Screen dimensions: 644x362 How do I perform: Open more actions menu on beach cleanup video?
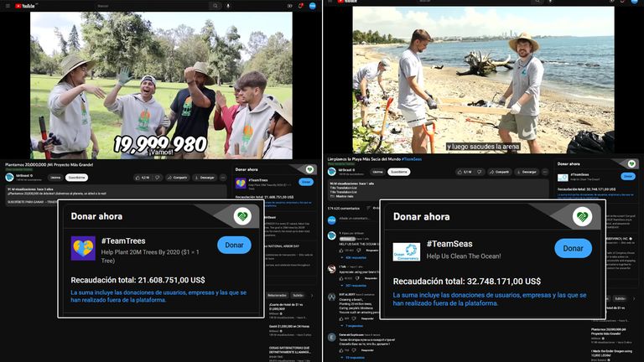pyautogui.click(x=545, y=172)
